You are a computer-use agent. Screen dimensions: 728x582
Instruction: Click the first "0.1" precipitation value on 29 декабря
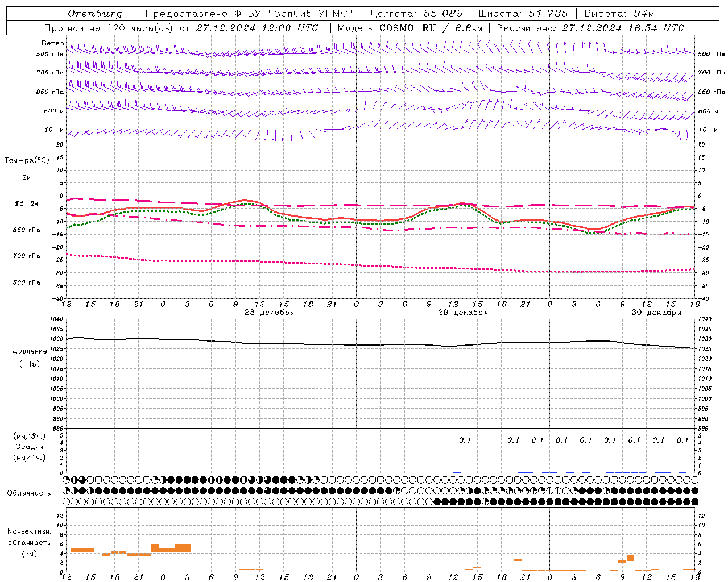(x=465, y=440)
